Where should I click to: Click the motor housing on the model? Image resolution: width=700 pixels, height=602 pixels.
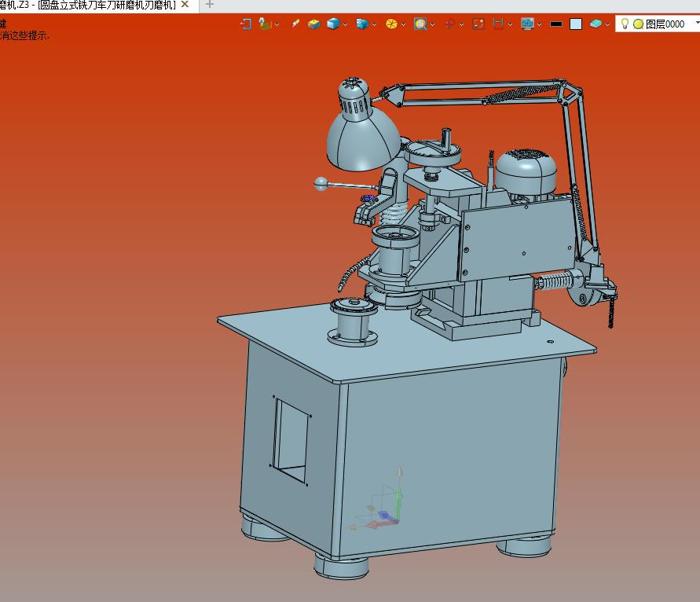pos(526,172)
